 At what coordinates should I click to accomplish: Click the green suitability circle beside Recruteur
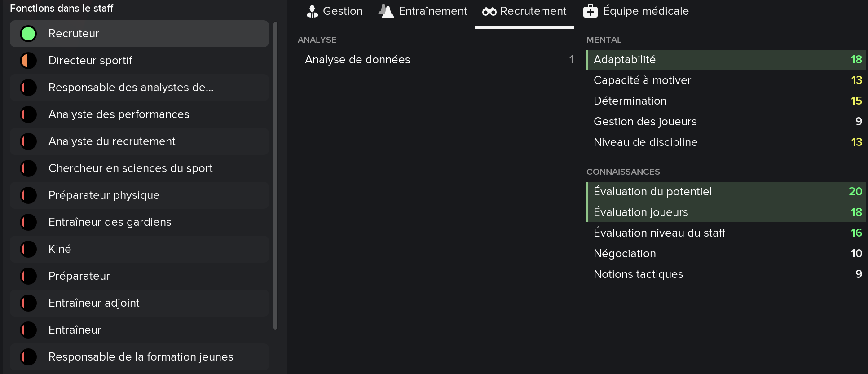[x=28, y=34]
